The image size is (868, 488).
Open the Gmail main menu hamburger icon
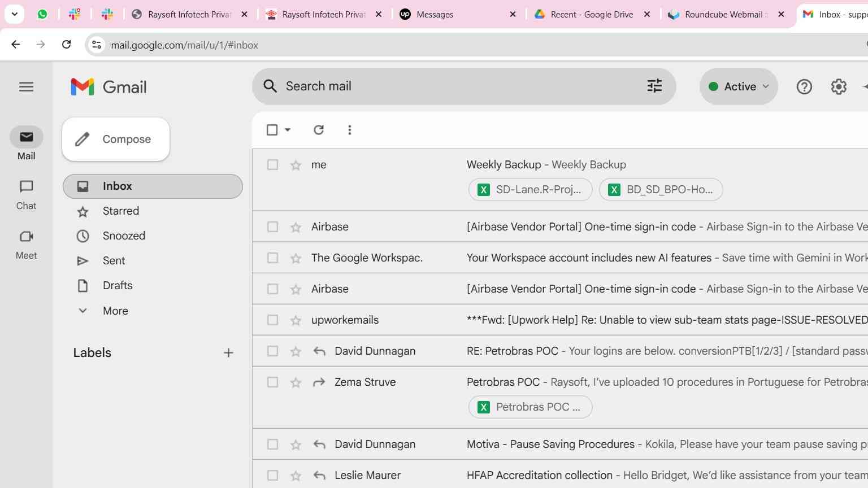(26, 86)
